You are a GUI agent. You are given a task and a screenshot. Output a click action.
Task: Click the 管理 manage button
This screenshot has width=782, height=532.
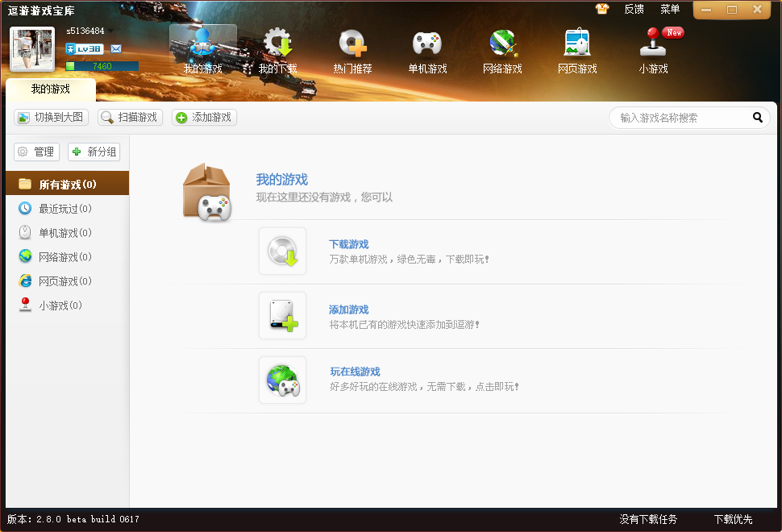(36, 152)
